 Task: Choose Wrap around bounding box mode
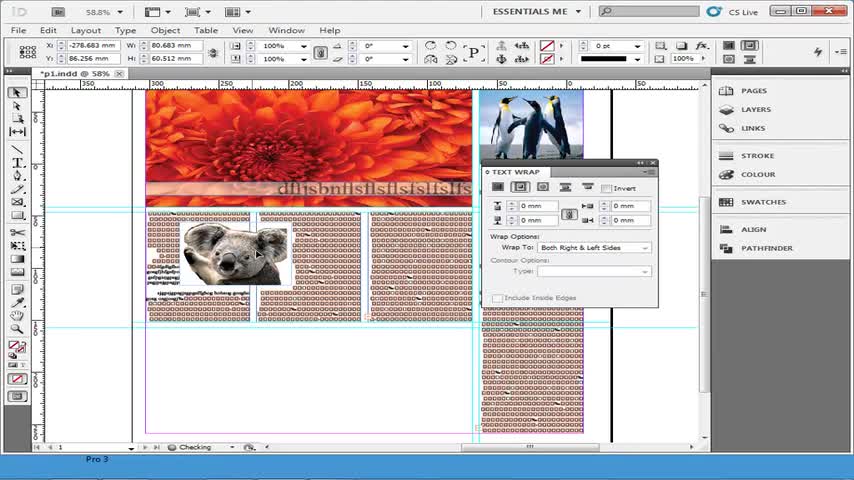pos(520,187)
